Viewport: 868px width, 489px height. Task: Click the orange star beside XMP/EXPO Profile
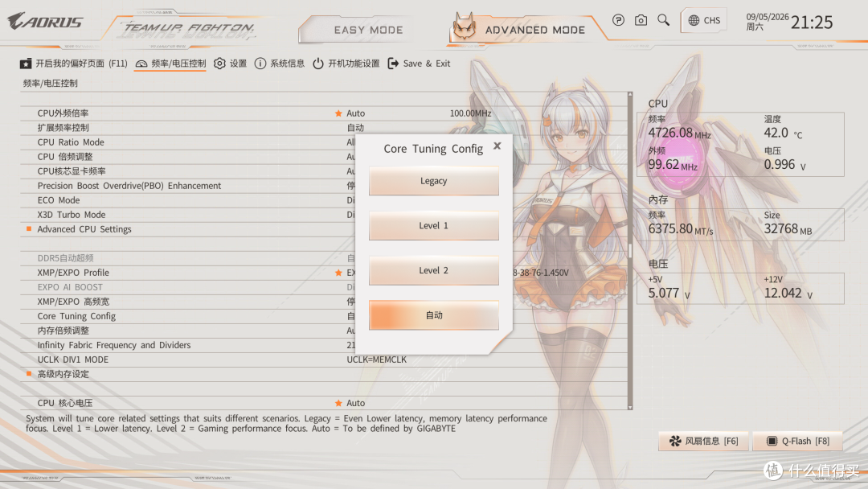click(x=338, y=273)
